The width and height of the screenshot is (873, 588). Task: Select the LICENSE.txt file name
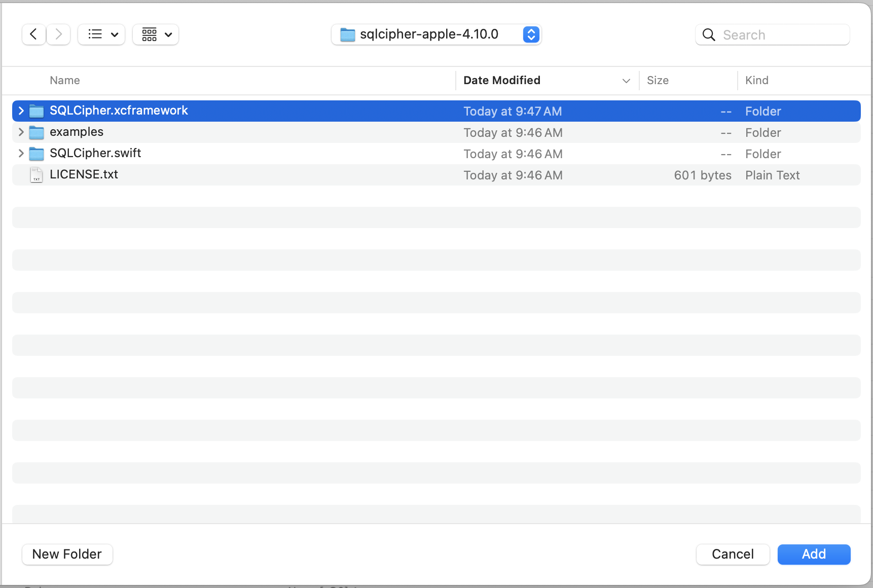(x=84, y=174)
